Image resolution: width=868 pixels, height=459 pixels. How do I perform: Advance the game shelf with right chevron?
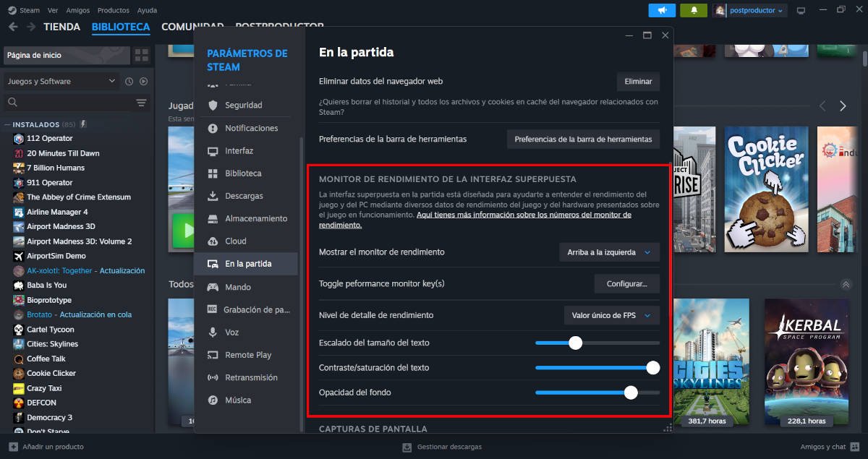click(843, 106)
